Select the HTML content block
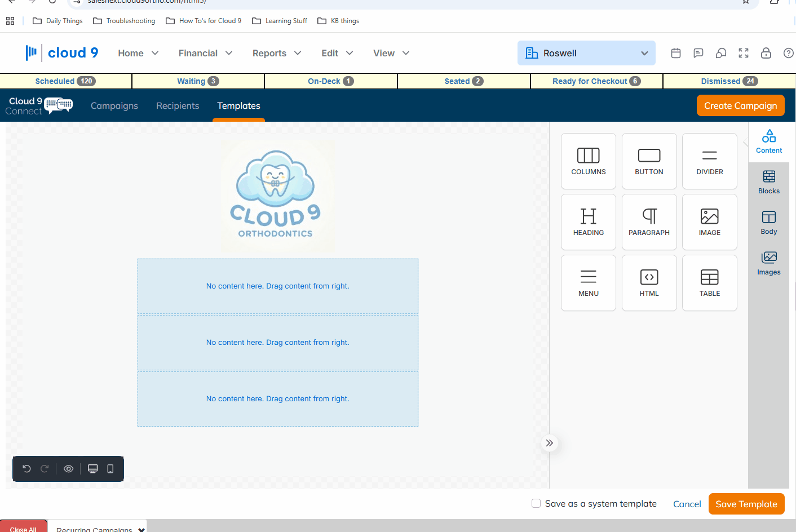796x532 pixels. pos(649,283)
